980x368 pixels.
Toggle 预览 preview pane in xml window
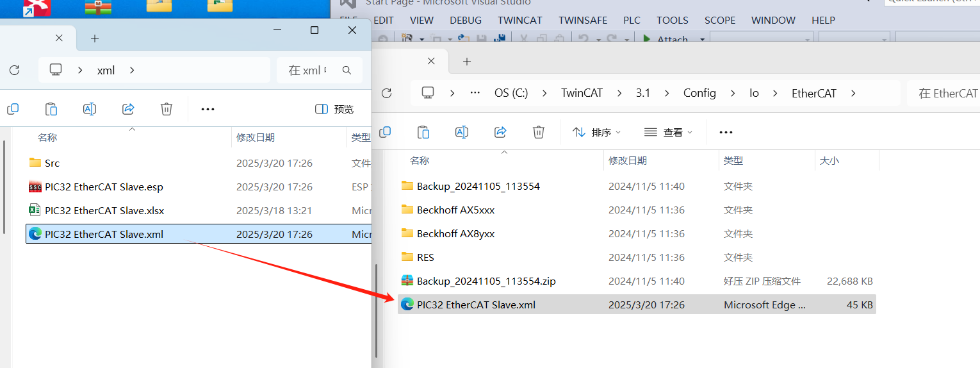click(x=335, y=109)
